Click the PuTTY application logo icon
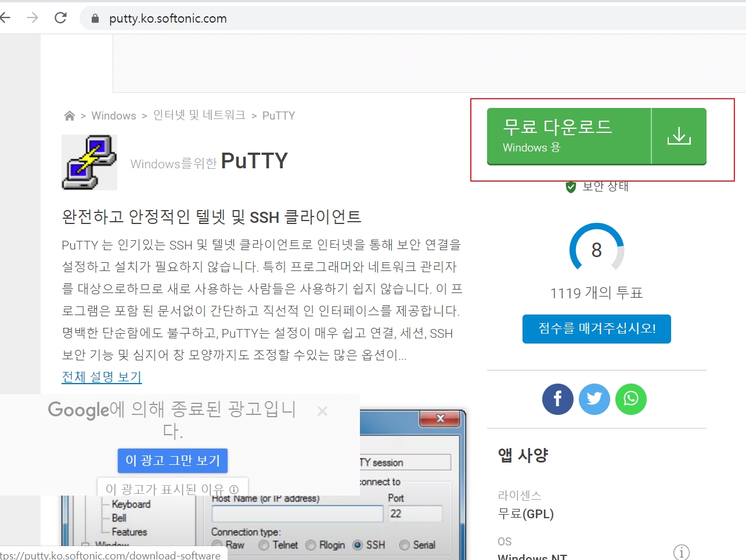Viewport: 746px width, 560px height. (89, 162)
